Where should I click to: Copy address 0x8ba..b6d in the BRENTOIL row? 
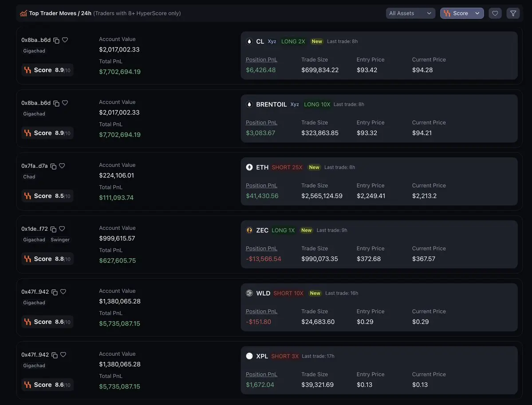(x=56, y=103)
